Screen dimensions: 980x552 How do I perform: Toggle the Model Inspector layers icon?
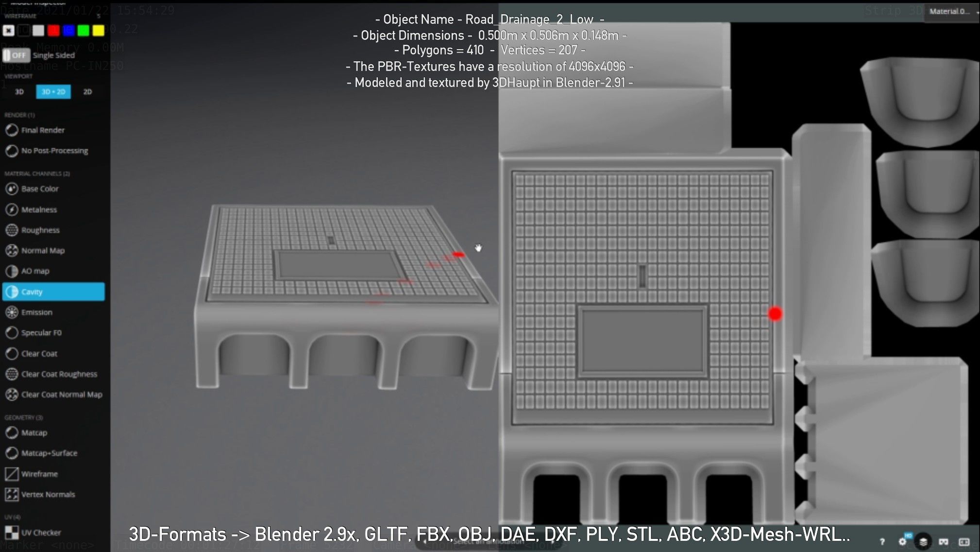[x=923, y=541]
